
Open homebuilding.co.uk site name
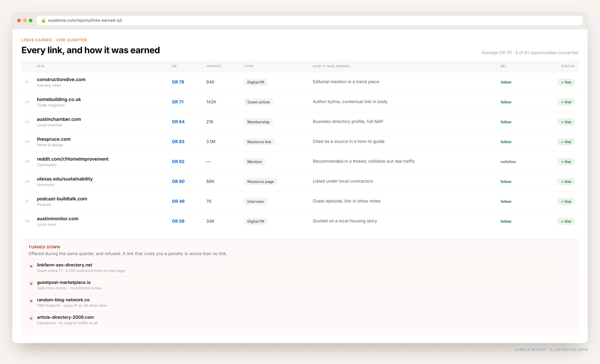59,99
